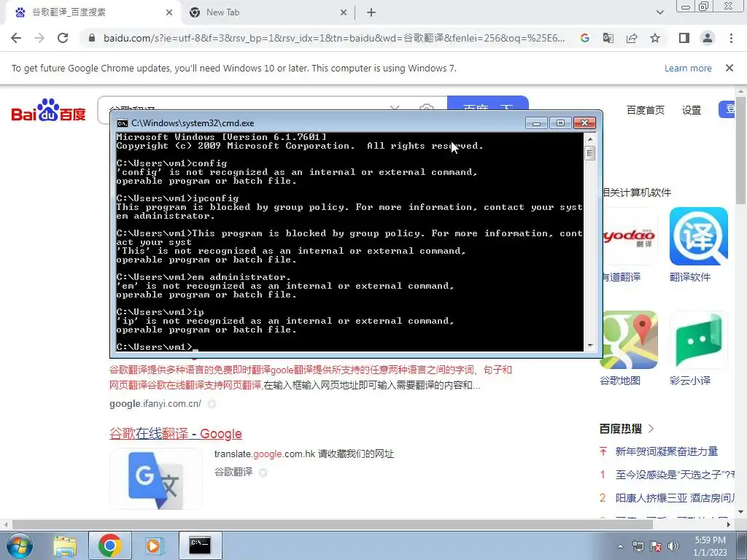Image resolution: width=747 pixels, height=560 pixels.
Task: Open the Chrome side panel icon
Action: [x=684, y=38]
